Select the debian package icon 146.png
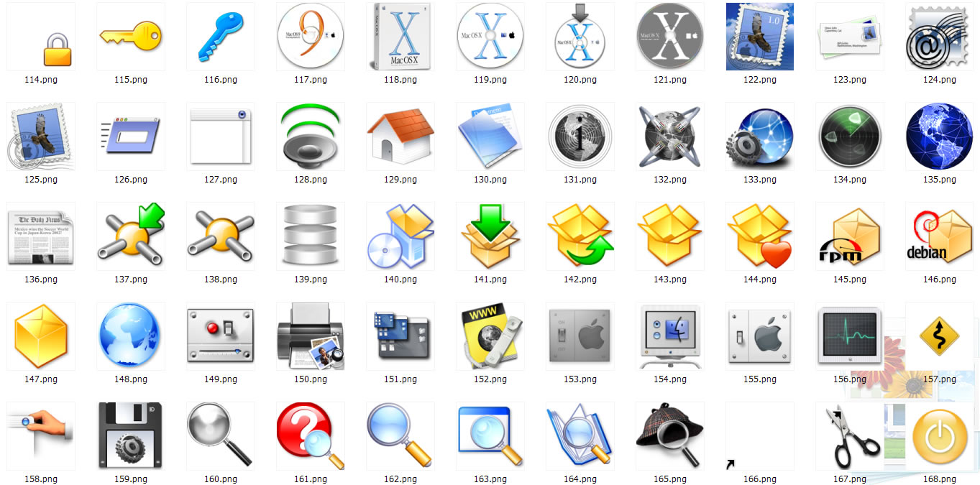The height and width of the screenshot is (485, 980). (x=940, y=236)
